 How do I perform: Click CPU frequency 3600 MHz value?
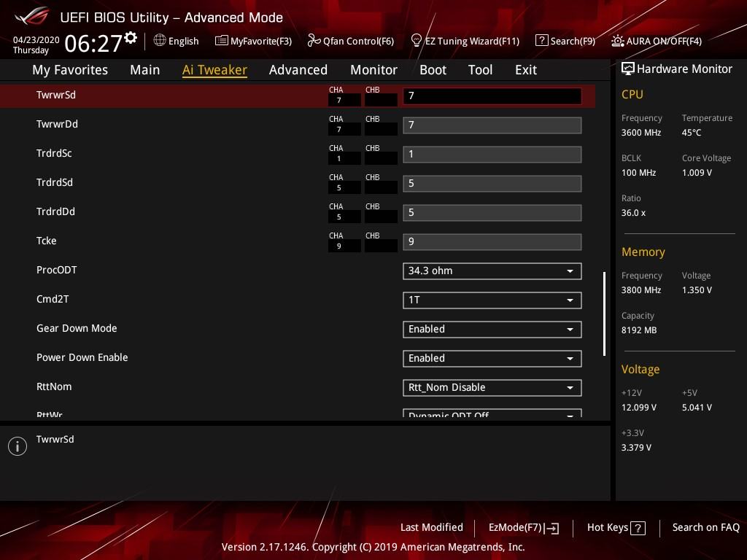640,133
